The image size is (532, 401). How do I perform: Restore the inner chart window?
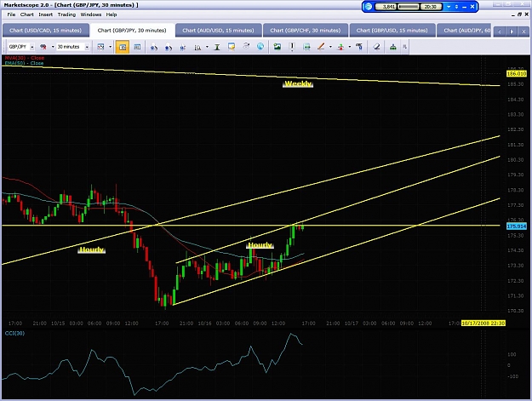519,14
